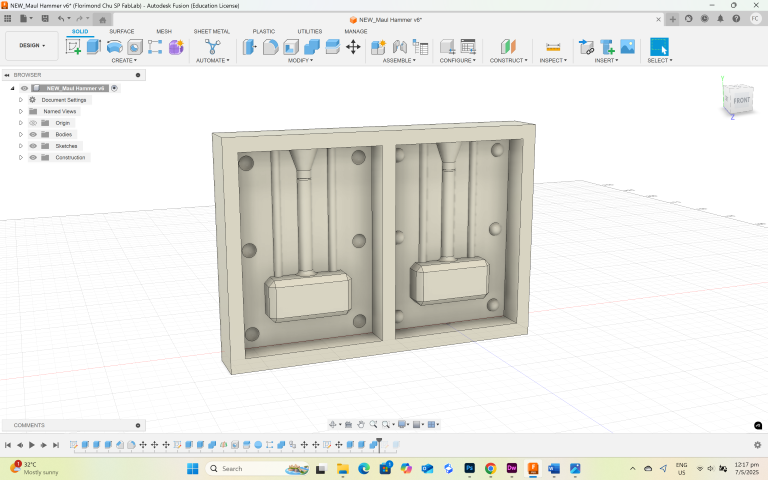768x480 pixels.
Task: Click the Pan hand tool
Action: (x=361, y=425)
